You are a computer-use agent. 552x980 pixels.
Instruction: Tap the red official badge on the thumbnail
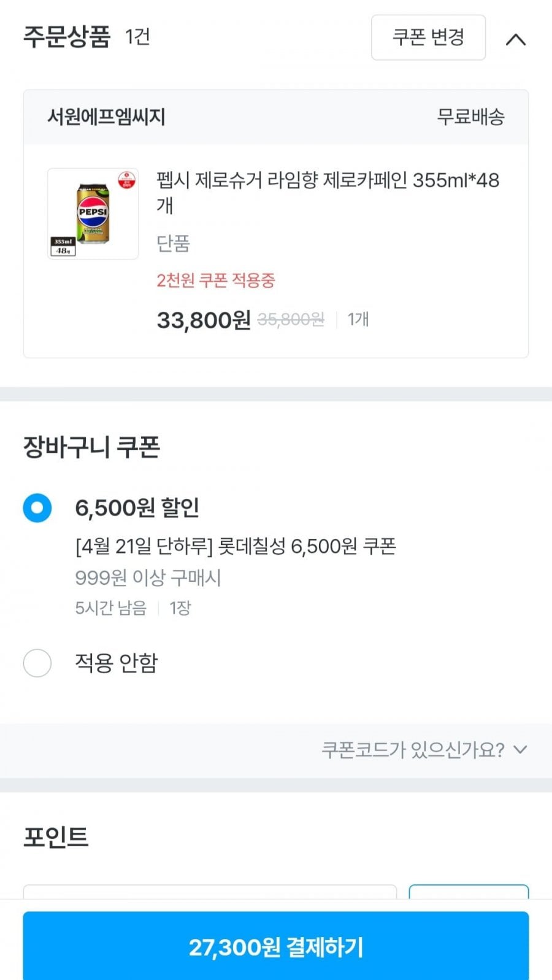[127, 179]
